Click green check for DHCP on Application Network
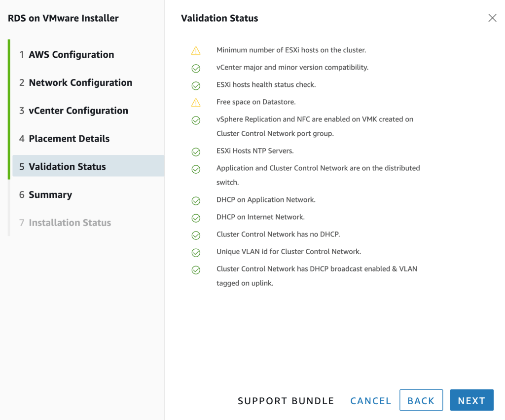505x420 pixels. (196, 200)
